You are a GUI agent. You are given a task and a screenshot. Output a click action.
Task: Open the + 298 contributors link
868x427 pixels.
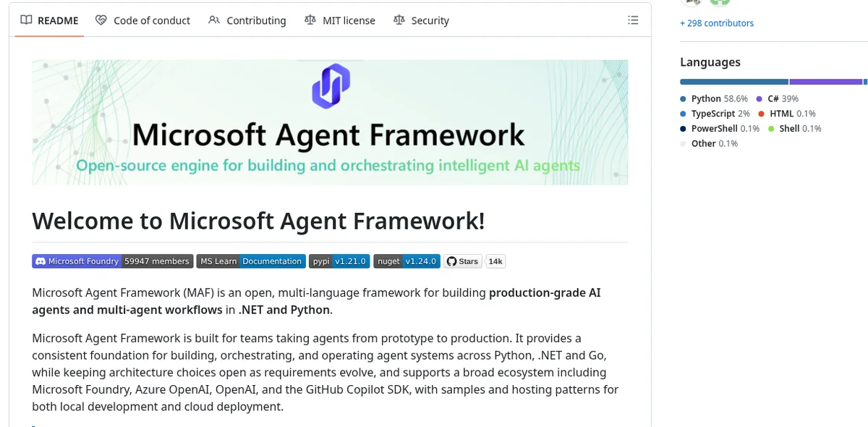[x=717, y=23]
